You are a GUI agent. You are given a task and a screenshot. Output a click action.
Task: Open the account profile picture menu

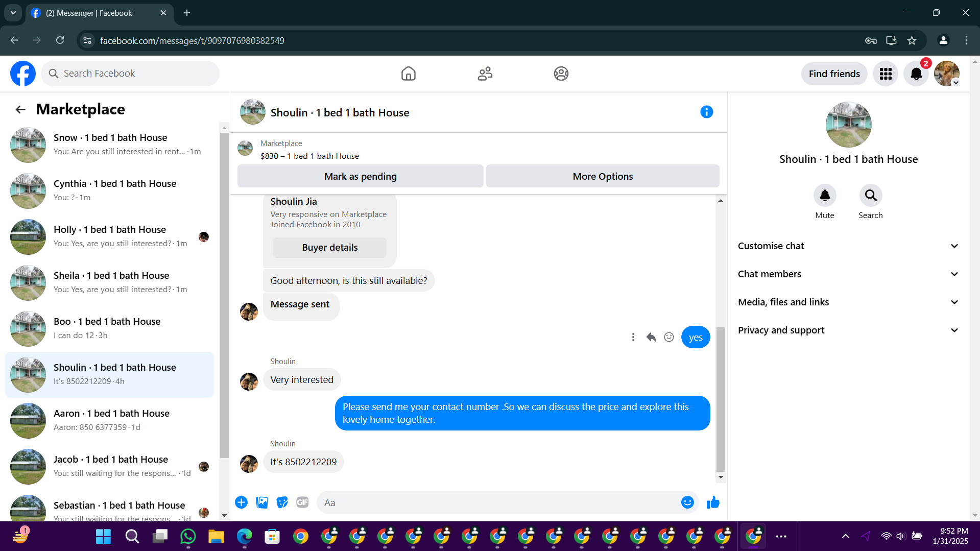click(947, 74)
